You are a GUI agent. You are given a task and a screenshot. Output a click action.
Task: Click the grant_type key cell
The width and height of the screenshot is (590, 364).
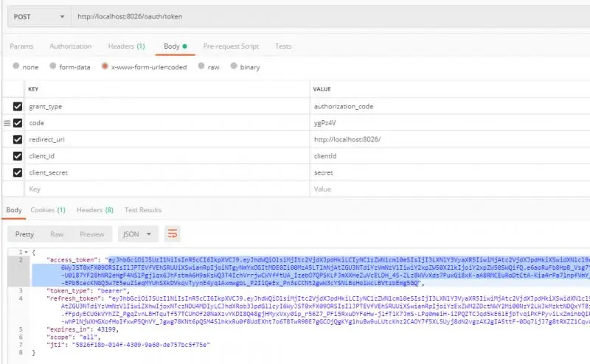point(167,106)
